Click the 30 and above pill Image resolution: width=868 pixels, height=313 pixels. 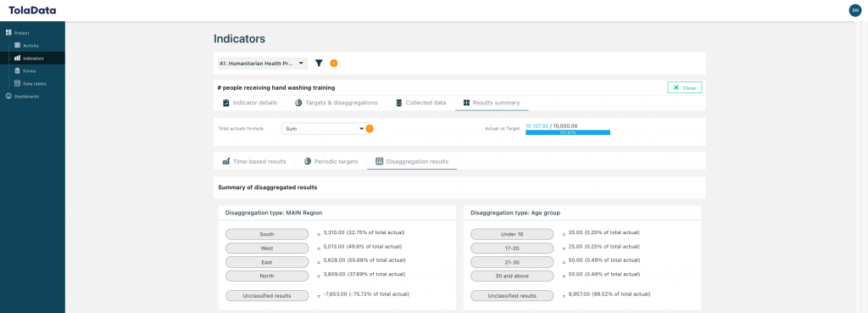512,276
